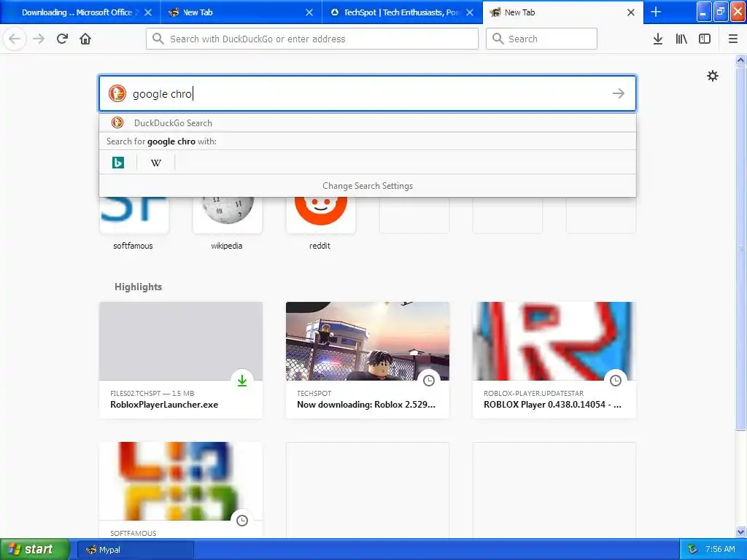
Task: Switch to TechSpot Tech Enthusiasts tab
Action: [x=402, y=12]
